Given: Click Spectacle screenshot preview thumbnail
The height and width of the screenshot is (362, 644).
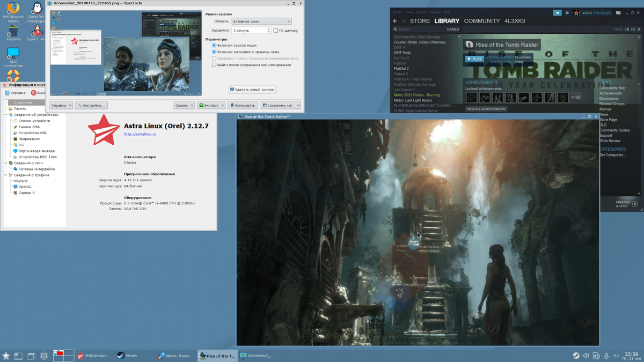Looking at the screenshot, I should [126, 53].
